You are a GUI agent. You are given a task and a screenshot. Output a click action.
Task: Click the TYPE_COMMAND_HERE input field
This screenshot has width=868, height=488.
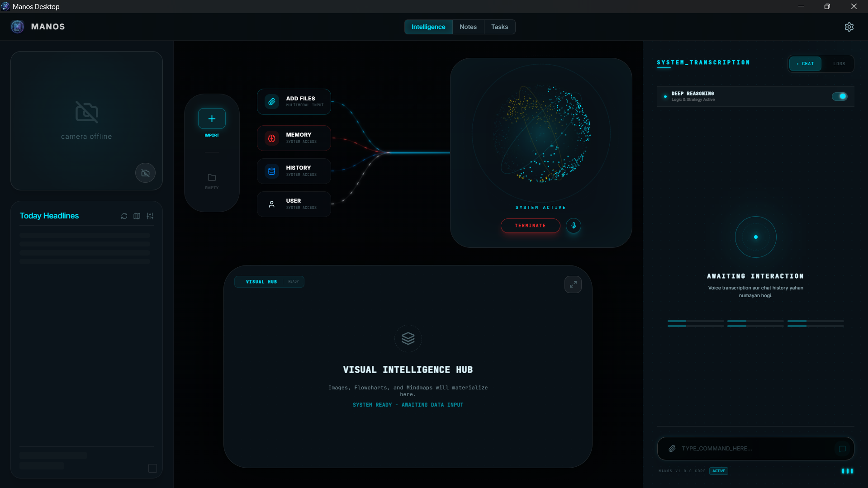[746, 449]
